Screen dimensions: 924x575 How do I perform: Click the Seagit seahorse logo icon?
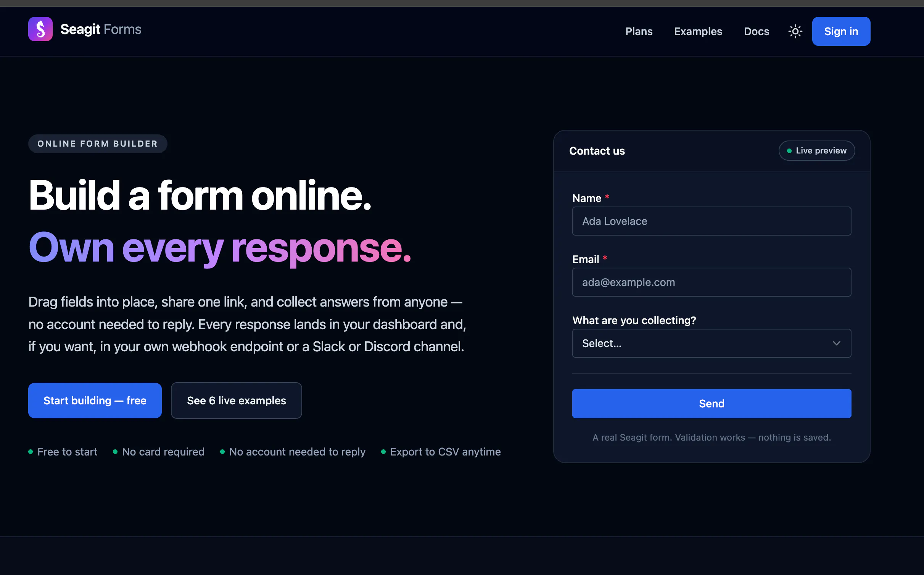[x=40, y=29]
